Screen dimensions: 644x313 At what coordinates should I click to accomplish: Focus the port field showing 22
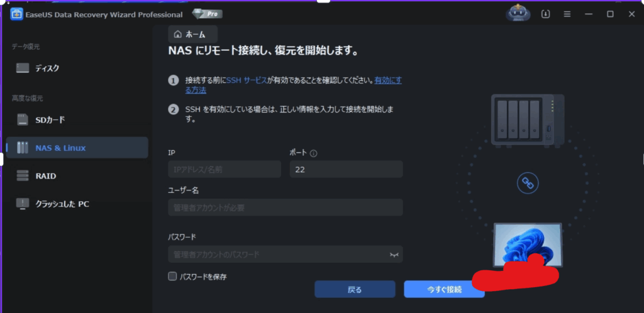tap(347, 169)
